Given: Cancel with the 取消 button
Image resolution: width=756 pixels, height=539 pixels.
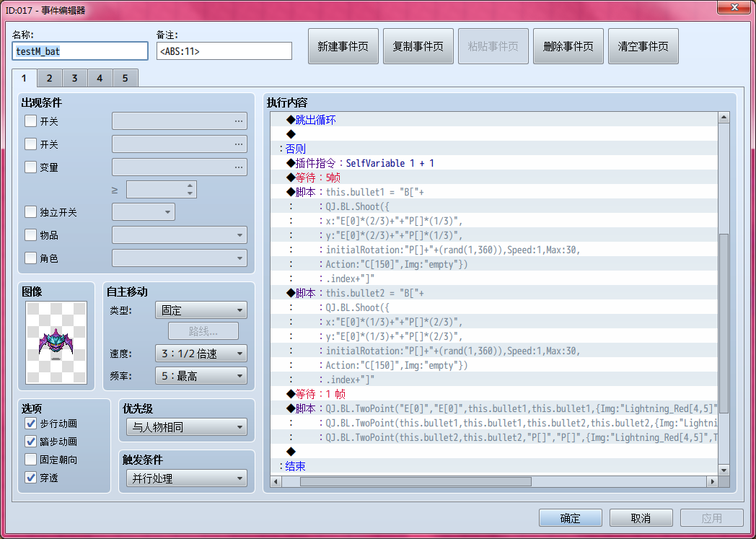Looking at the screenshot, I should tap(641, 518).
